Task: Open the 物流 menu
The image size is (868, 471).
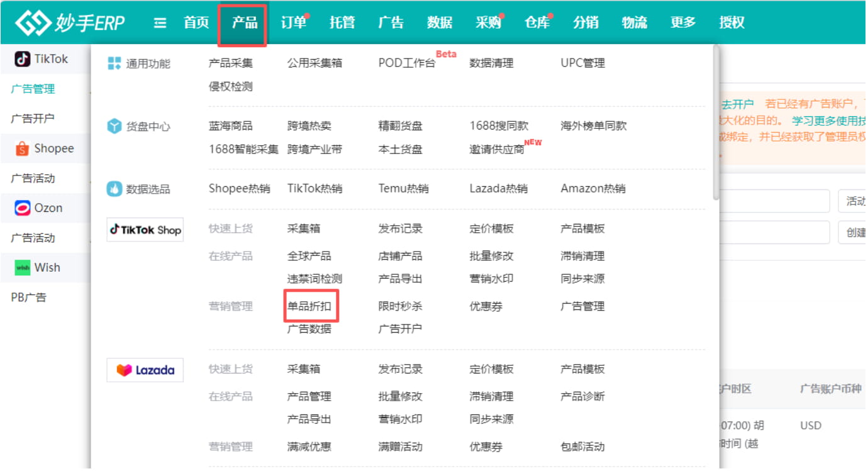Action: pyautogui.click(x=635, y=23)
